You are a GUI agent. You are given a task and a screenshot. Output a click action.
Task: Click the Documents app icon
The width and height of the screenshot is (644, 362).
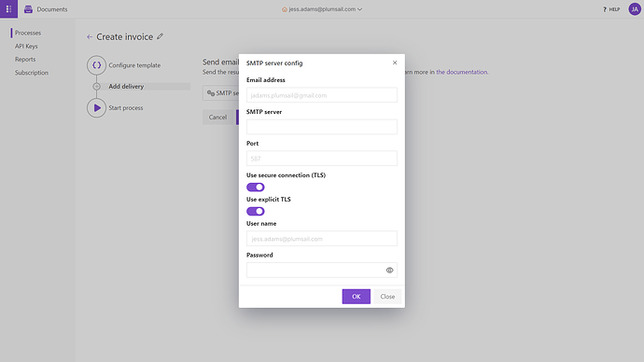(28, 9)
